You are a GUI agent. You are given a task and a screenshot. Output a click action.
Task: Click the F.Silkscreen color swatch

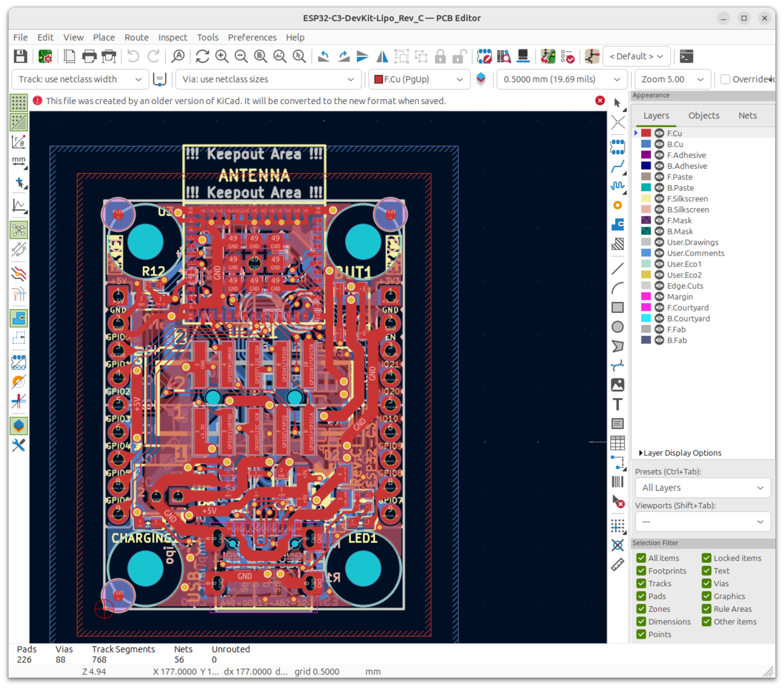coord(646,199)
